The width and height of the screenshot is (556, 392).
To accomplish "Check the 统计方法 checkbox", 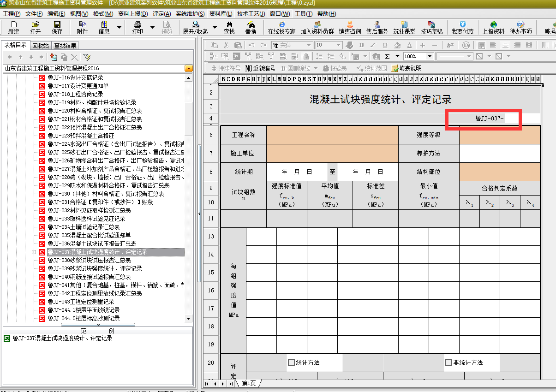I will [x=291, y=363].
